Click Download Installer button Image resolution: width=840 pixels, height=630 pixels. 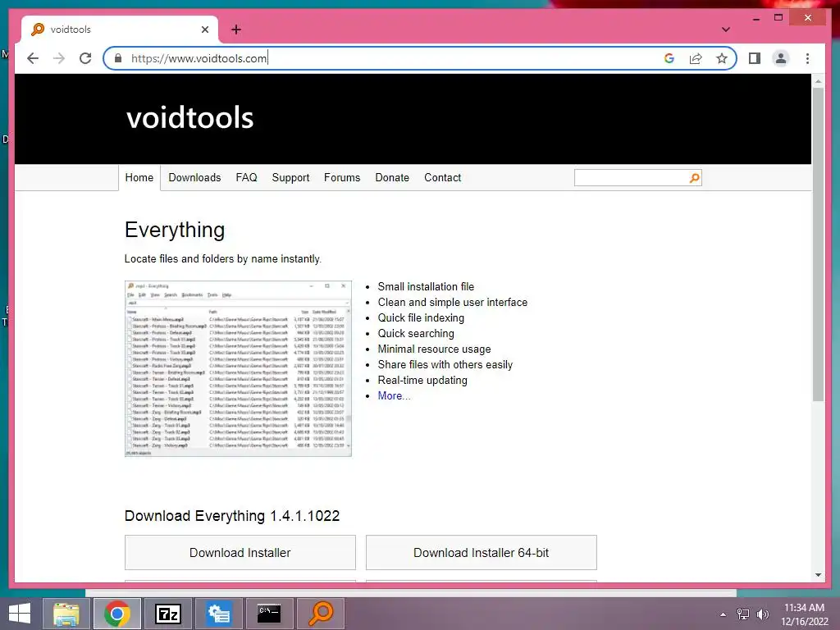click(x=240, y=552)
